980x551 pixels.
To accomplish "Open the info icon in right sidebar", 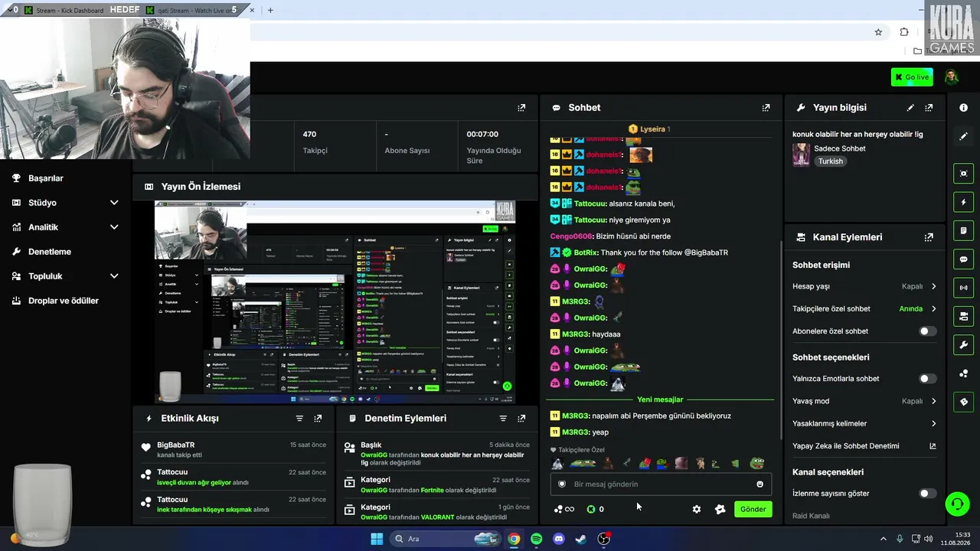I will pos(963,108).
